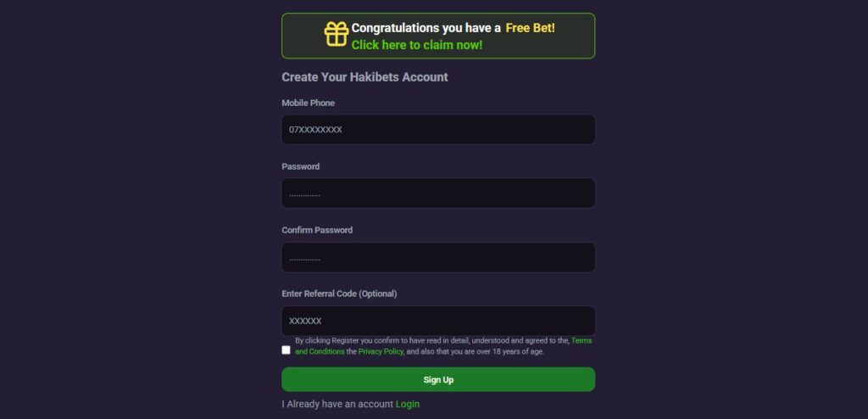Submit the form with Sign Up button

[438, 380]
